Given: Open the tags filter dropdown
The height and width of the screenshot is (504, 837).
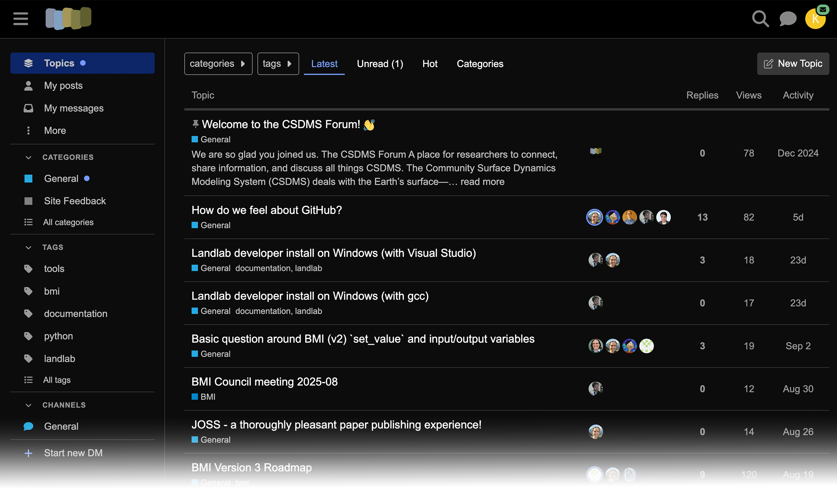Looking at the screenshot, I should tap(278, 64).
